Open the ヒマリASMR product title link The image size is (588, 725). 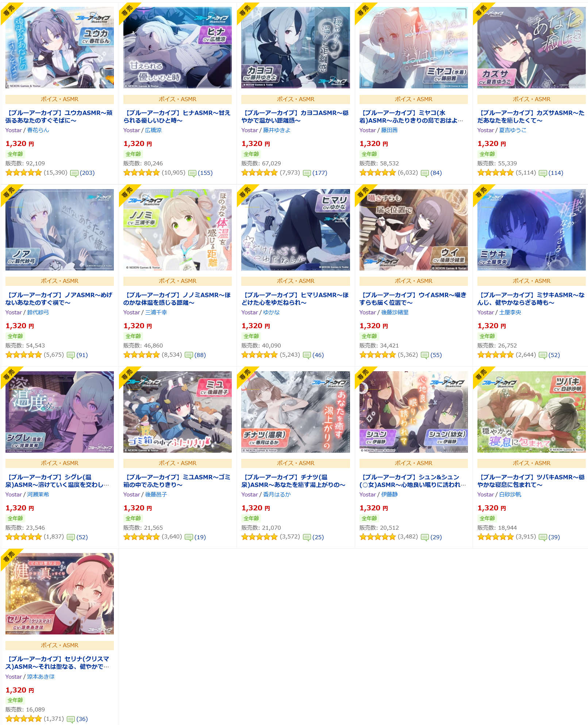click(x=295, y=299)
